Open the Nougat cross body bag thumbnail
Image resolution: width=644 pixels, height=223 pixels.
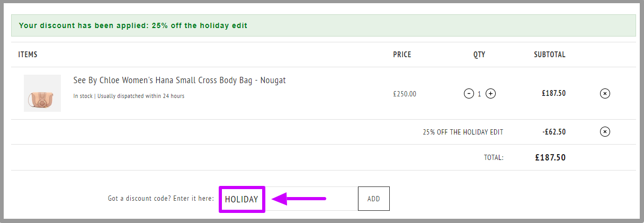coord(42,93)
